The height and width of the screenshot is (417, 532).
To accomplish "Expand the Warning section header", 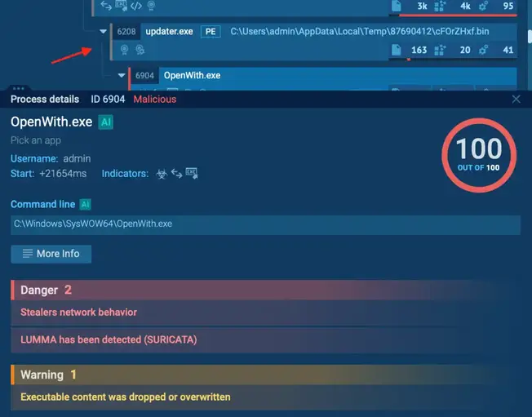I will pos(265,375).
